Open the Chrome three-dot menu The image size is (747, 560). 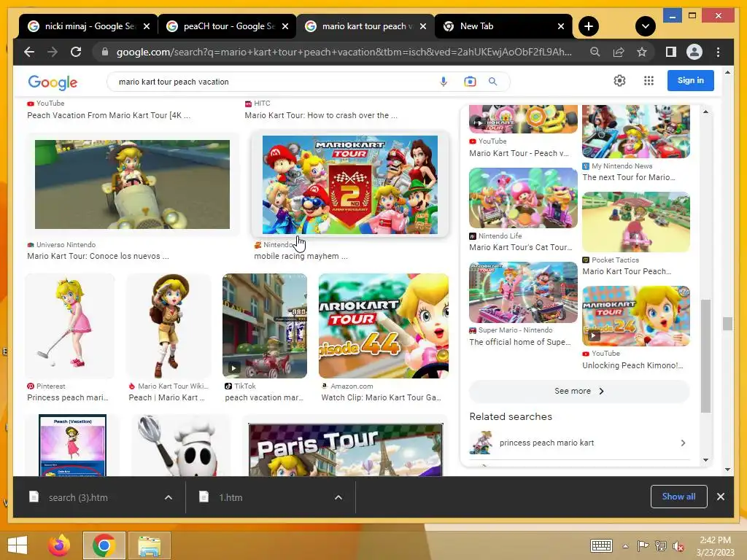(x=718, y=52)
